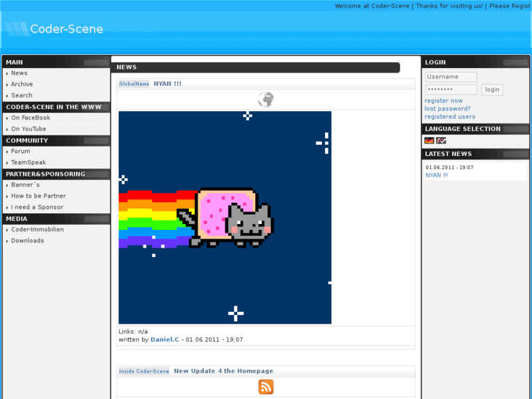The image size is (532, 399).
Task: Open NYAN !!! in Latest News
Action: point(437,175)
